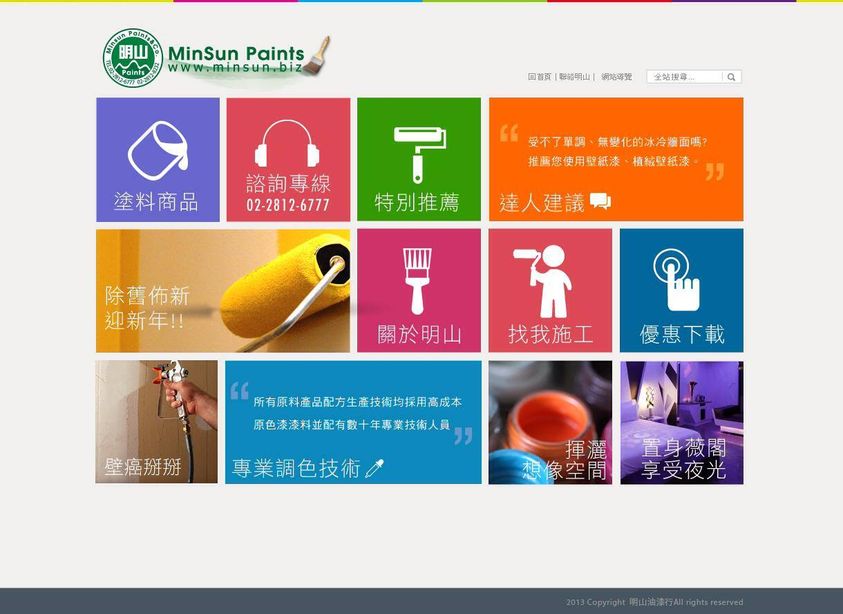Screen dimensions: 843x614
Task: Select the phone number 02-2812-6777
Action: (x=288, y=205)
